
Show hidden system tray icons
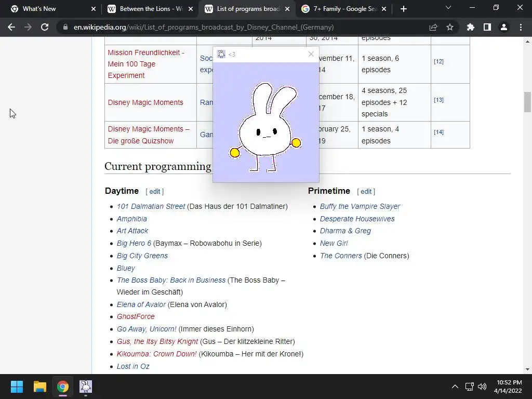455,387
